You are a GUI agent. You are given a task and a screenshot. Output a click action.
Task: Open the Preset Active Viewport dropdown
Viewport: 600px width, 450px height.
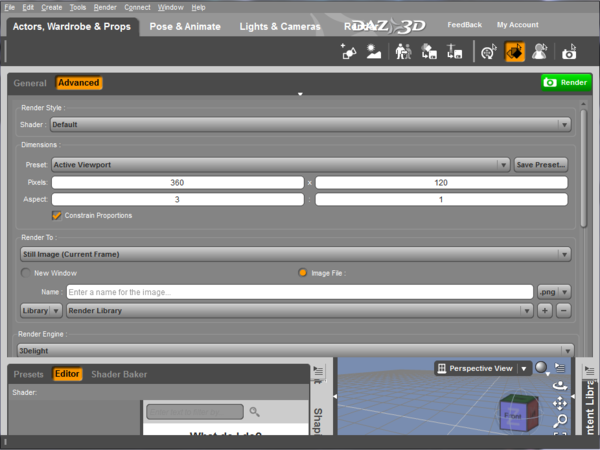tap(280, 165)
